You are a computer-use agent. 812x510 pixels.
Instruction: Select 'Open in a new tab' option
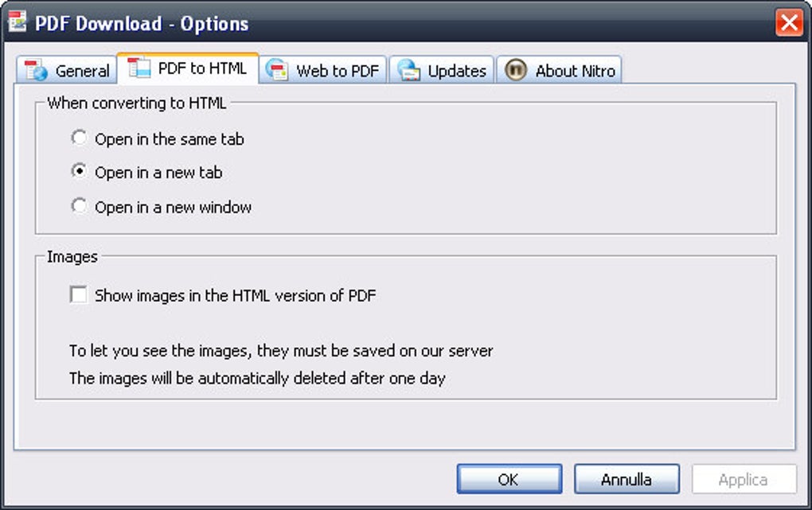79,172
